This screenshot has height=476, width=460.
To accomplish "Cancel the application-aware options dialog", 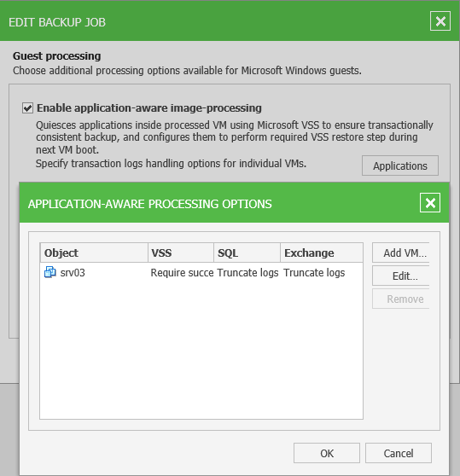I will pyautogui.click(x=399, y=453).
